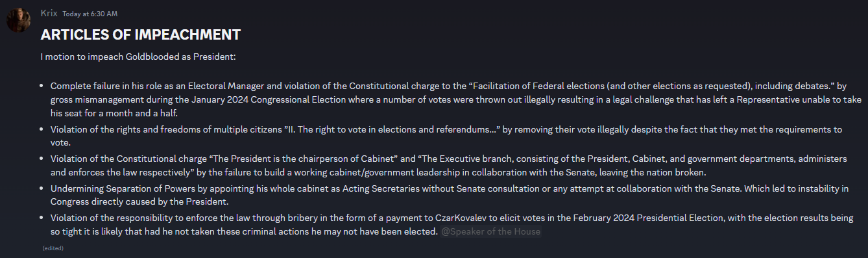868x258 pixels.
Task: Click the bullet dot before "The President is the chairperson" item
Action: pyautogui.click(x=43, y=159)
